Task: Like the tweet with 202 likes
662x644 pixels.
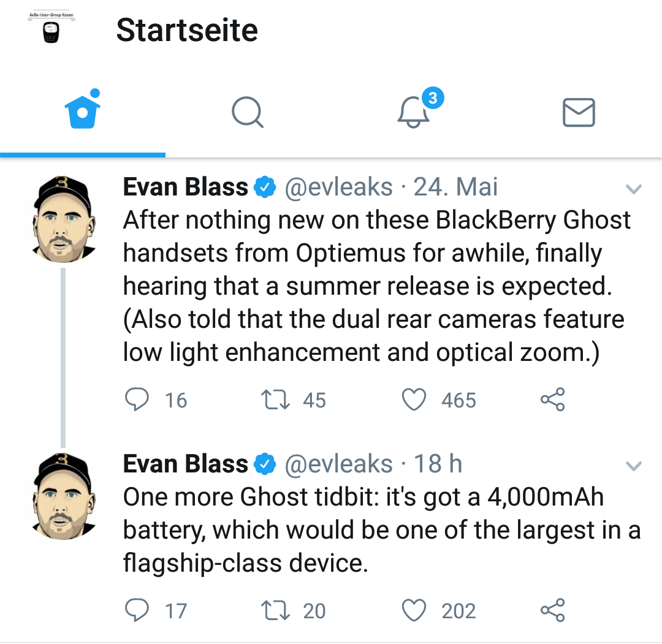Action: tap(414, 610)
